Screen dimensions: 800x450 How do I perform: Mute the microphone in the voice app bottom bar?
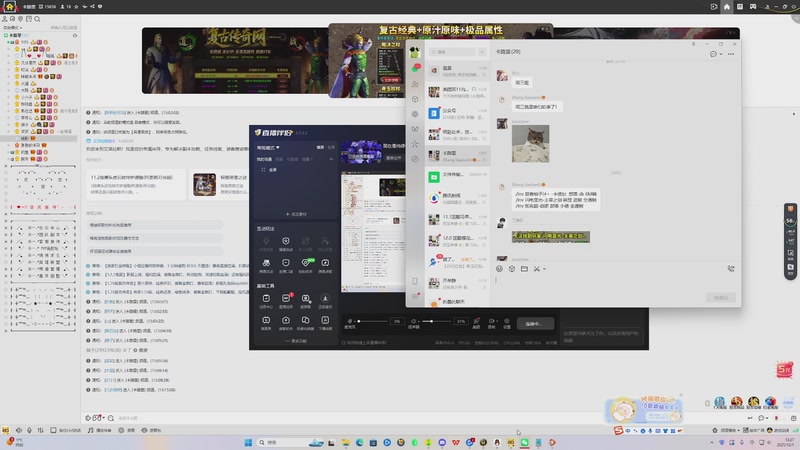tap(30, 430)
